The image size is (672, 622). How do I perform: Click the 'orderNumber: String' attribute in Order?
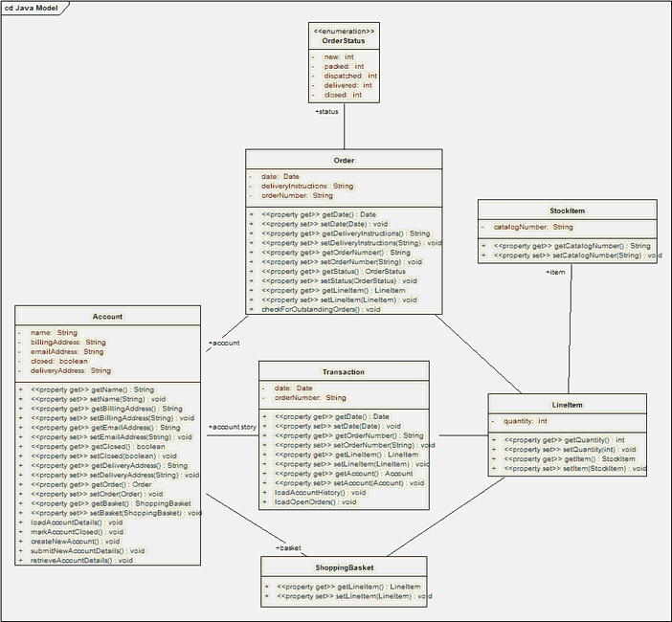(297, 195)
